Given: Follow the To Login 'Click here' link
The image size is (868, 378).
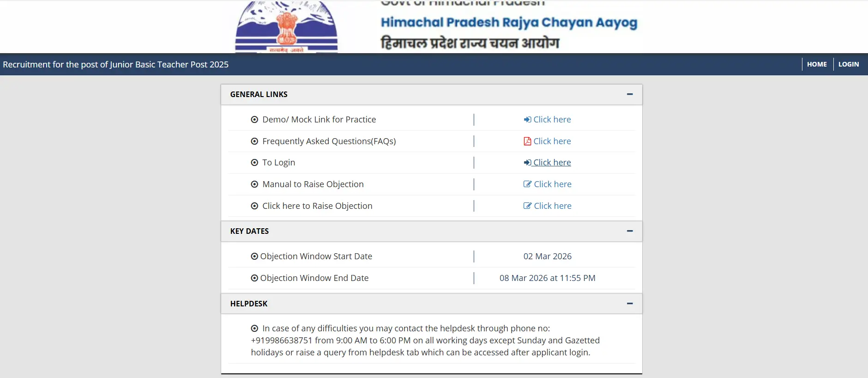Looking at the screenshot, I should click(x=552, y=163).
